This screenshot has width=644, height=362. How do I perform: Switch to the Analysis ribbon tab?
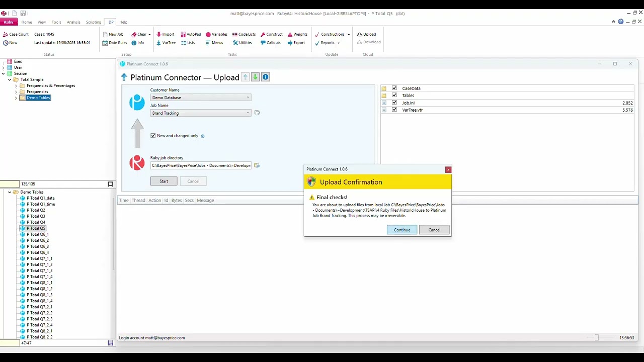(x=73, y=22)
